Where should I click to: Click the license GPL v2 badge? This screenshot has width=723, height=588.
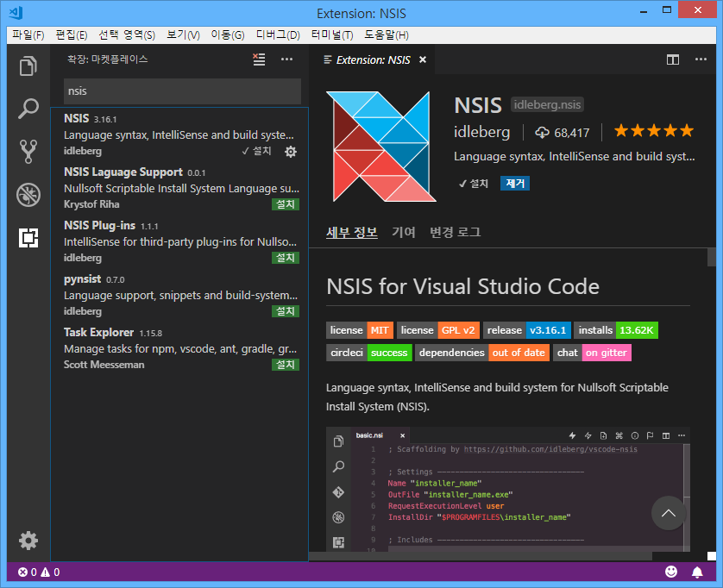coord(438,330)
